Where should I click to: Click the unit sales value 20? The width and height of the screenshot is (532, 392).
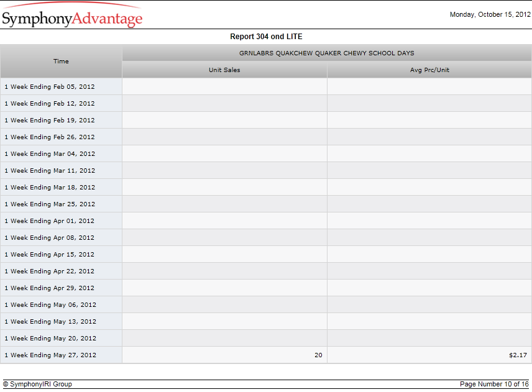tap(318, 355)
